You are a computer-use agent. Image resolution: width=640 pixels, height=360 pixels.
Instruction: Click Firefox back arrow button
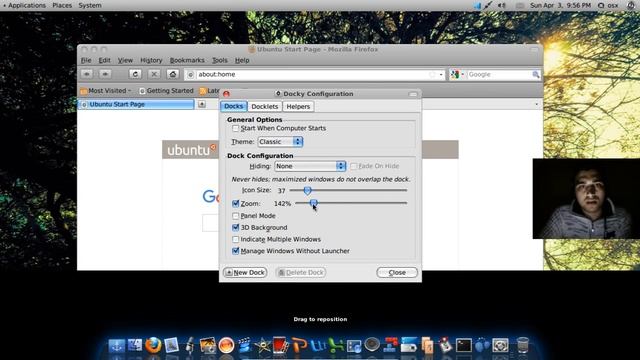pos(87,74)
